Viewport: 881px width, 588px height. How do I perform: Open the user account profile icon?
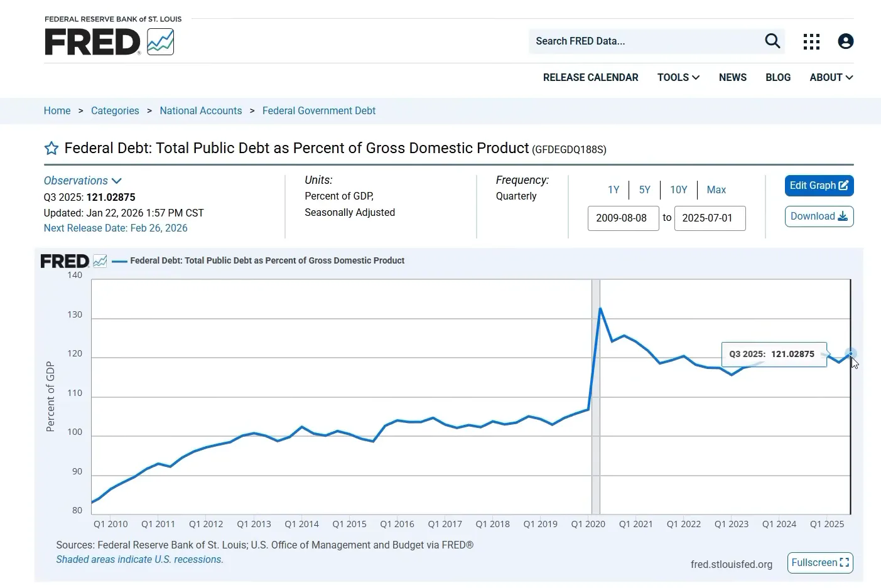click(x=845, y=41)
